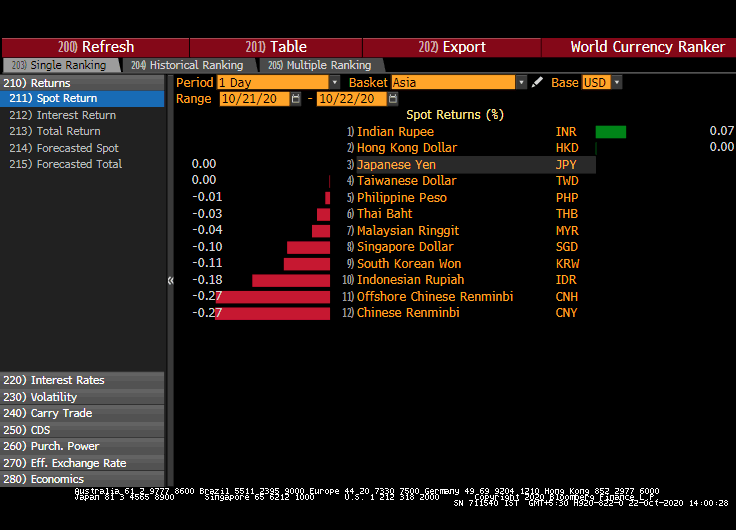Select Forecasted Spot in the sidebar
Image resolution: width=736 pixels, height=530 pixels.
[x=78, y=148]
